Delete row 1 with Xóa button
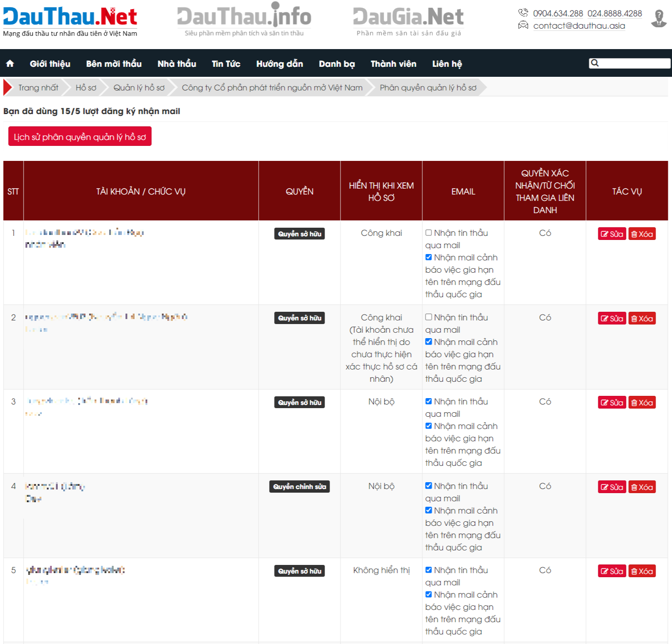 642,234
